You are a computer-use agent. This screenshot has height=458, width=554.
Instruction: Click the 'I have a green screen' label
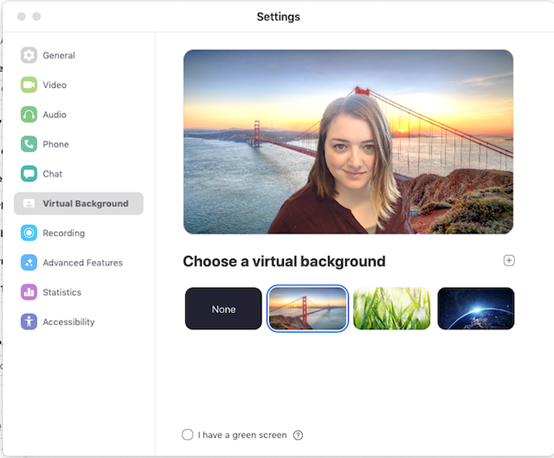click(242, 435)
